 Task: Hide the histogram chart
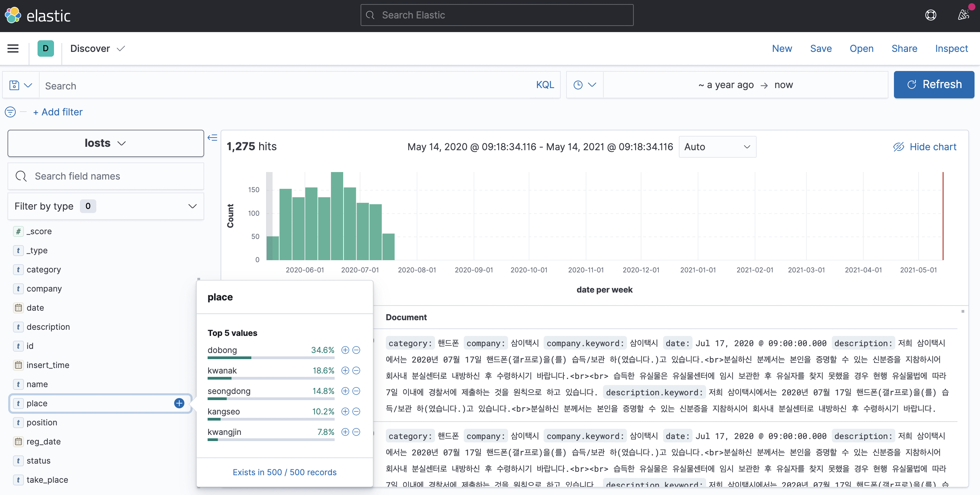(x=924, y=146)
